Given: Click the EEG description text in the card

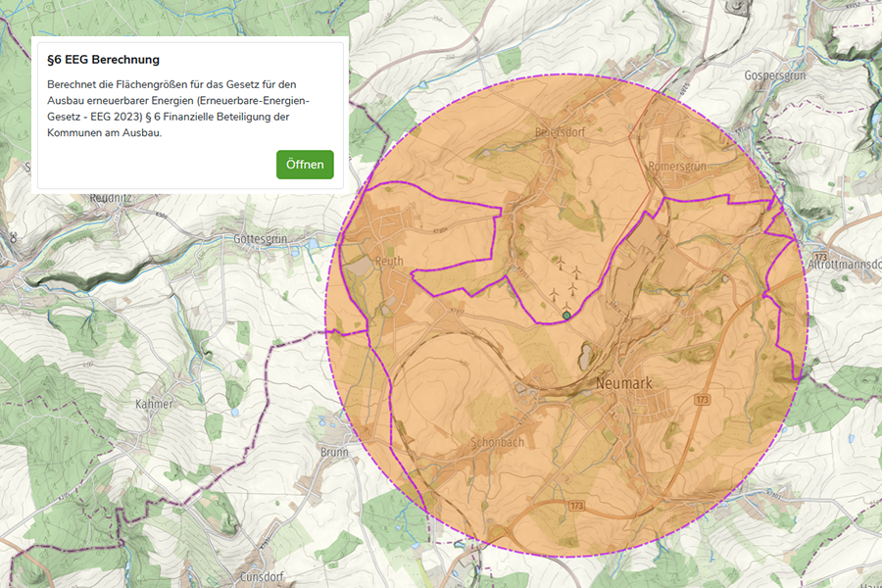Looking at the screenshot, I should pos(178,109).
